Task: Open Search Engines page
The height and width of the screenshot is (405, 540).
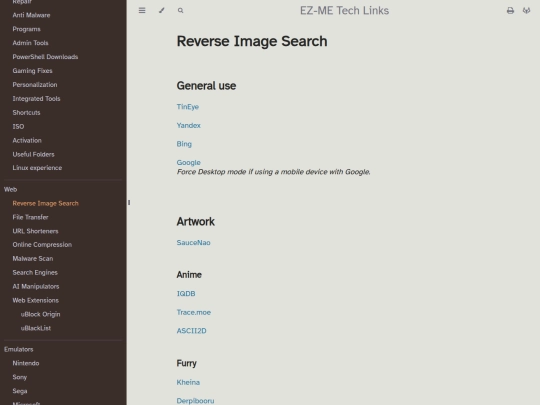Action: (x=35, y=273)
